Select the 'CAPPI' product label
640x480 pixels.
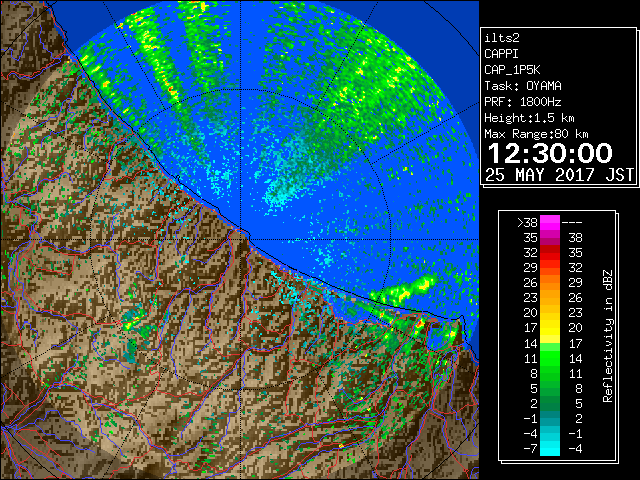click(501, 54)
